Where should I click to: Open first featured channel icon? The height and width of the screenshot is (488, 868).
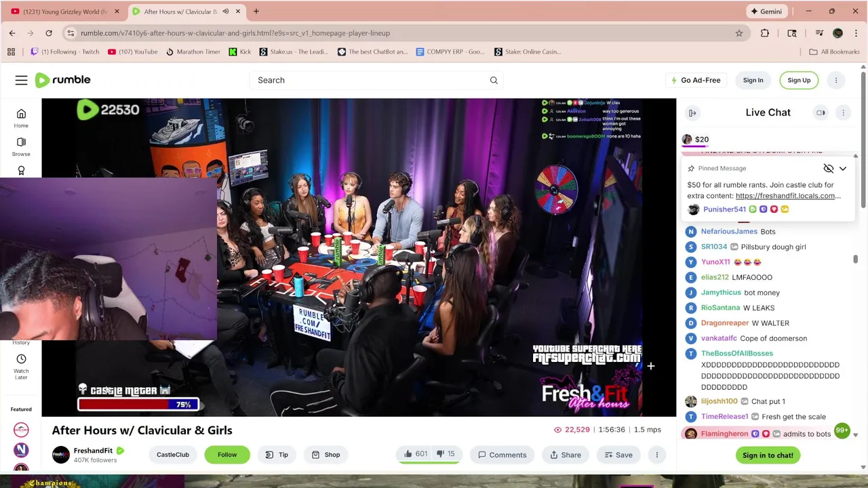point(21,430)
